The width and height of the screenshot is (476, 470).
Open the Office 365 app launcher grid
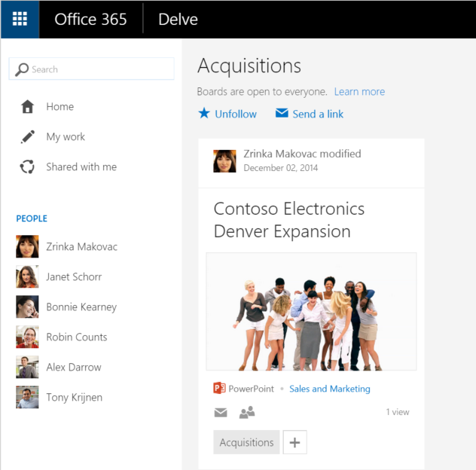(x=20, y=19)
